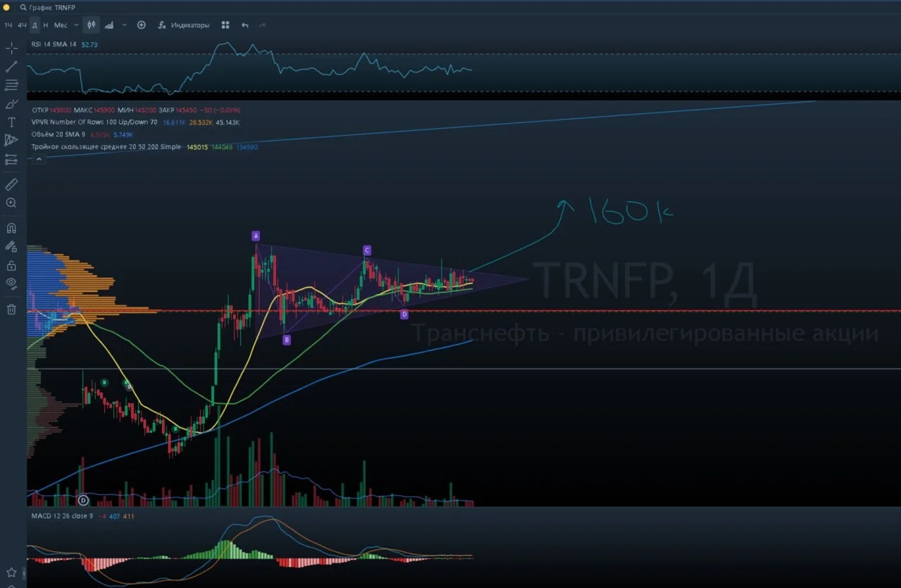Click the Тройное скользящее среднее legend

[x=106, y=146]
